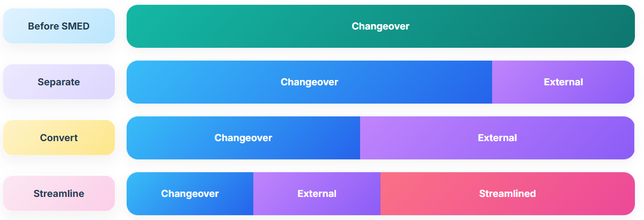Click the External segment in the Convert row

pos(497,138)
